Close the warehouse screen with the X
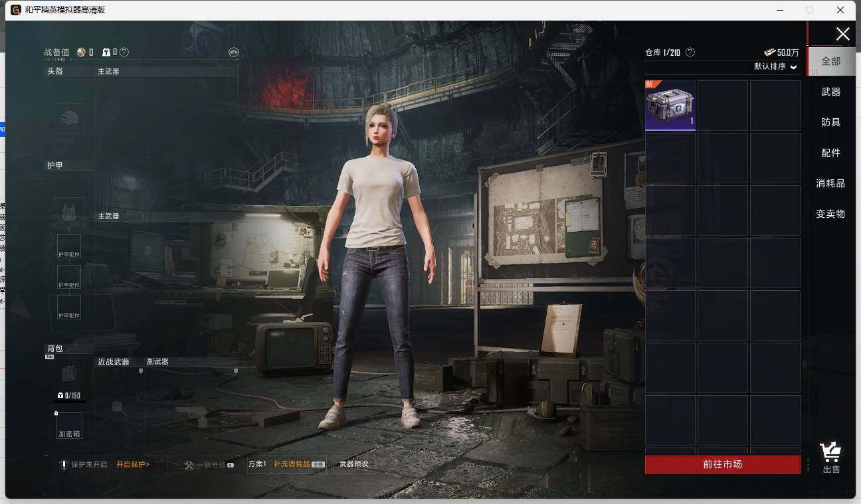 point(842,34)
